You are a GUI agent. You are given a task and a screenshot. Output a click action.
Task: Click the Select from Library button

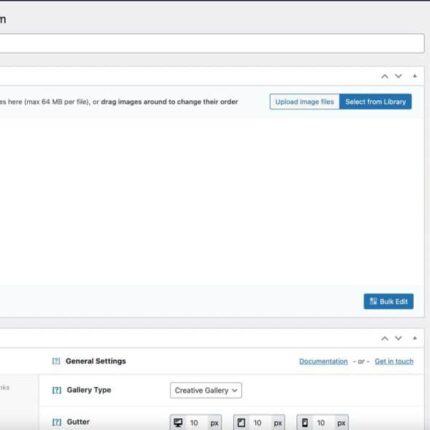(x=375, y=102)
